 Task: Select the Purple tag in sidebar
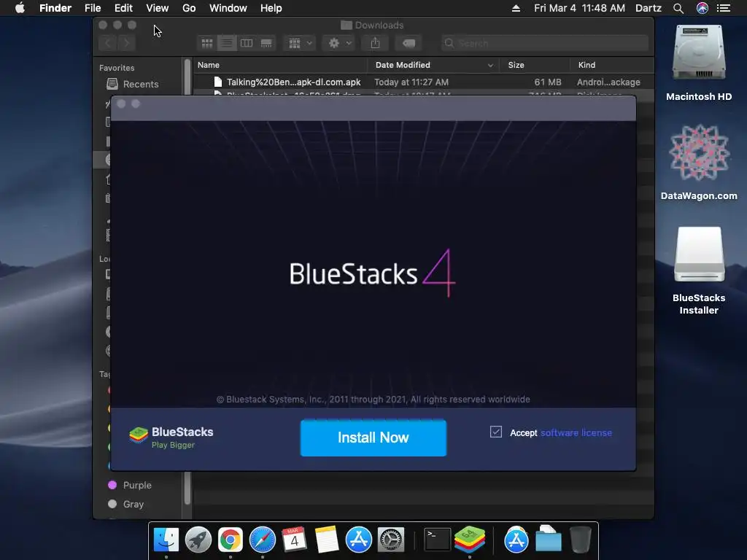(x=130, y=485)
